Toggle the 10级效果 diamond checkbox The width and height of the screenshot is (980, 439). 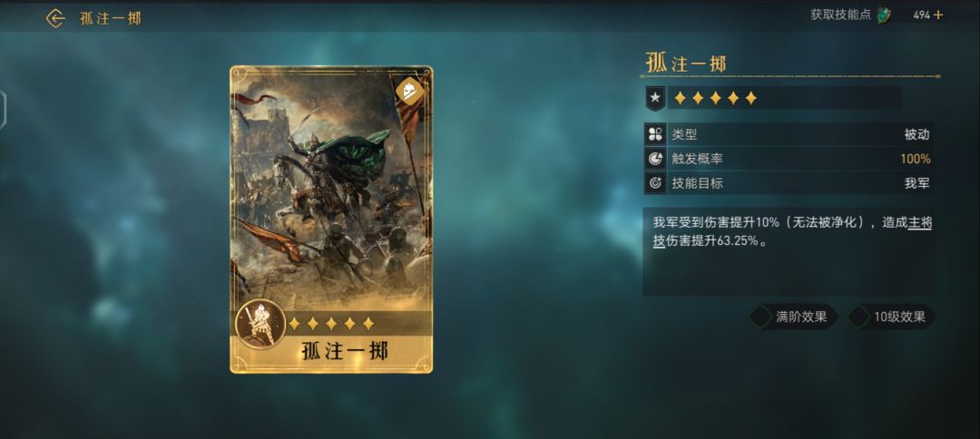[857, 317]
